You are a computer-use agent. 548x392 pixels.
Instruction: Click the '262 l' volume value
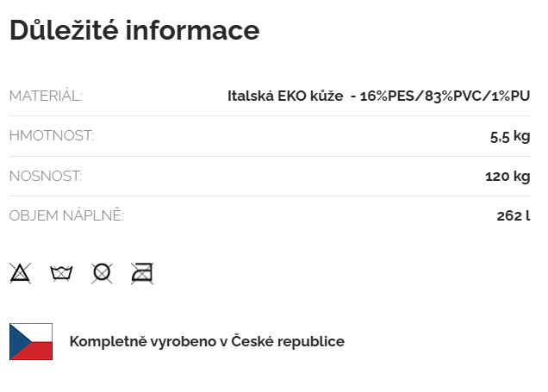tap(513, 216)
